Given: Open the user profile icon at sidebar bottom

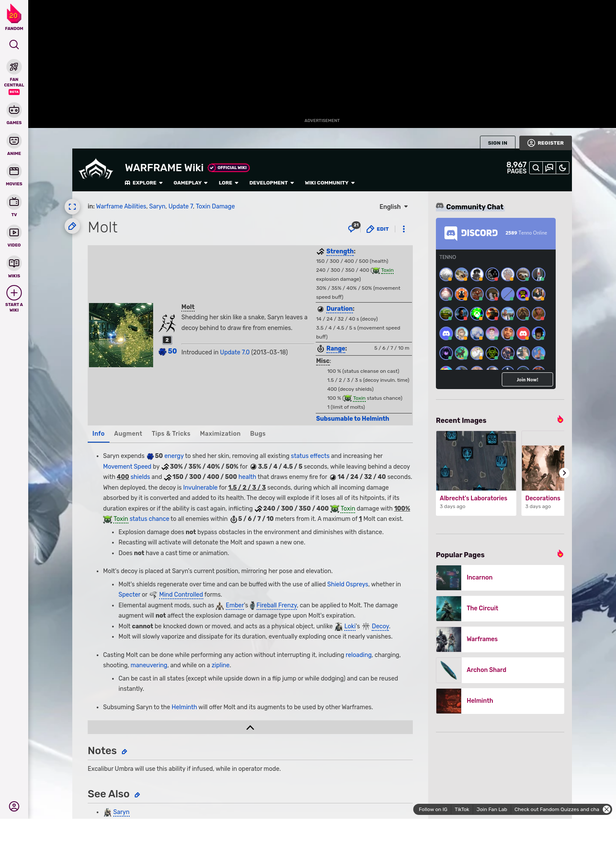Looking at the screenshot, I should pos(14,806).
